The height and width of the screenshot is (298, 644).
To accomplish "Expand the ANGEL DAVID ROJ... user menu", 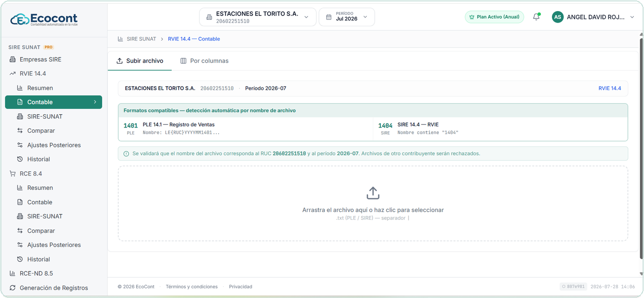I will (594, 17).
